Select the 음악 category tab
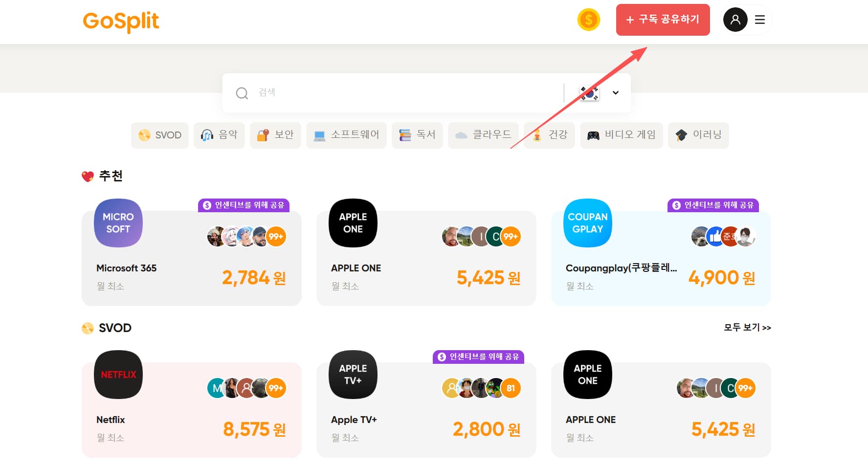This screenshot has width=868, height=467. point(219,135)
